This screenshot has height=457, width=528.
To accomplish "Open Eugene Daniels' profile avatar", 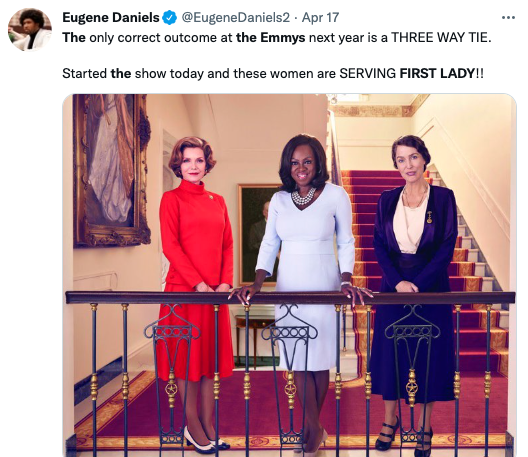I will point(30,30).
